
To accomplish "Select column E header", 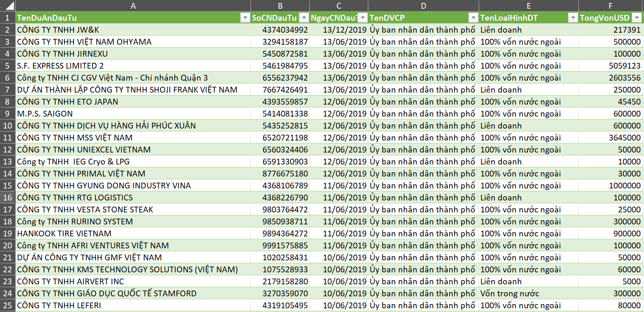I will pos(529,6).
